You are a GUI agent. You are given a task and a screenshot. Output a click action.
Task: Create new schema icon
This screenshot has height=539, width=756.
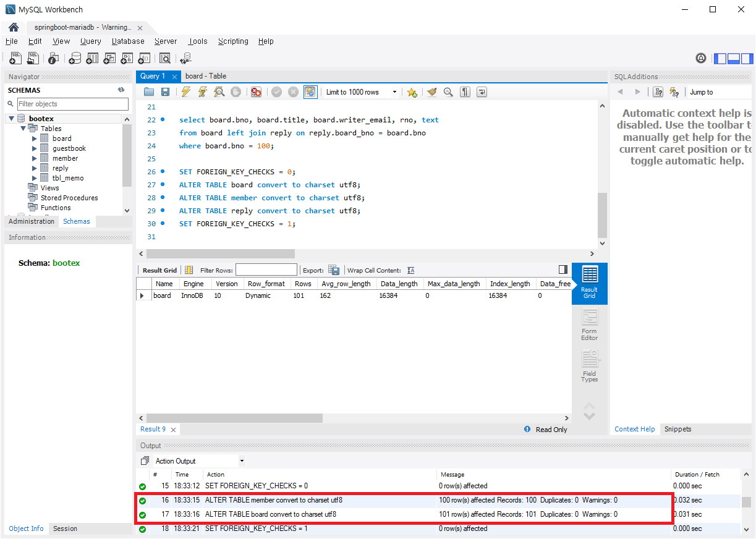[75, 58]
